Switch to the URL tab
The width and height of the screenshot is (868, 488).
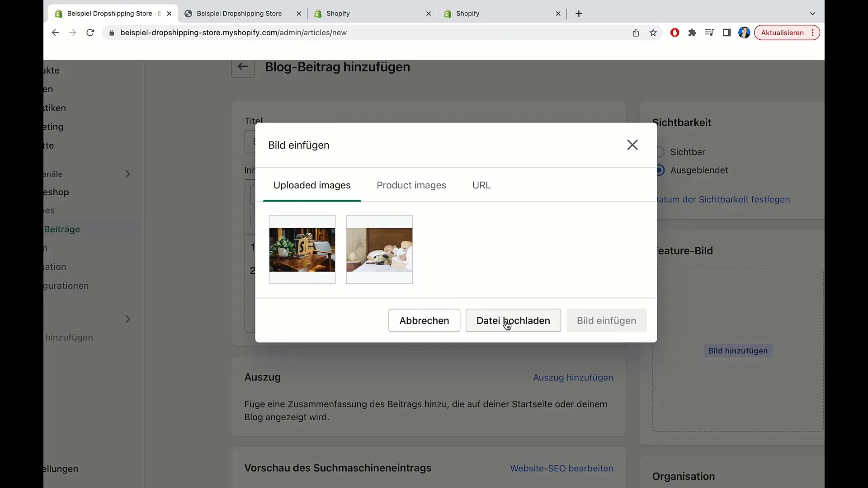[x=481, y=185]
